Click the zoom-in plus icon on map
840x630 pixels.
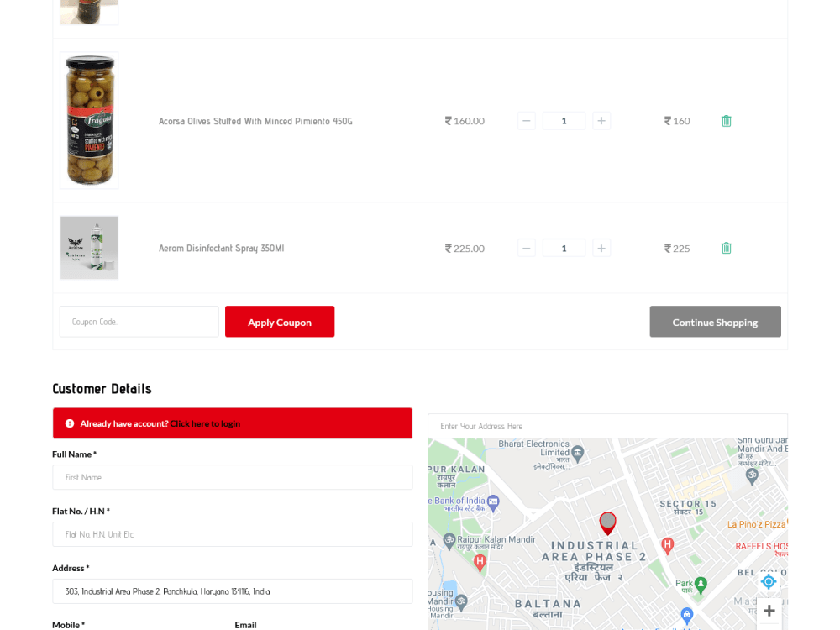point(769,611)
